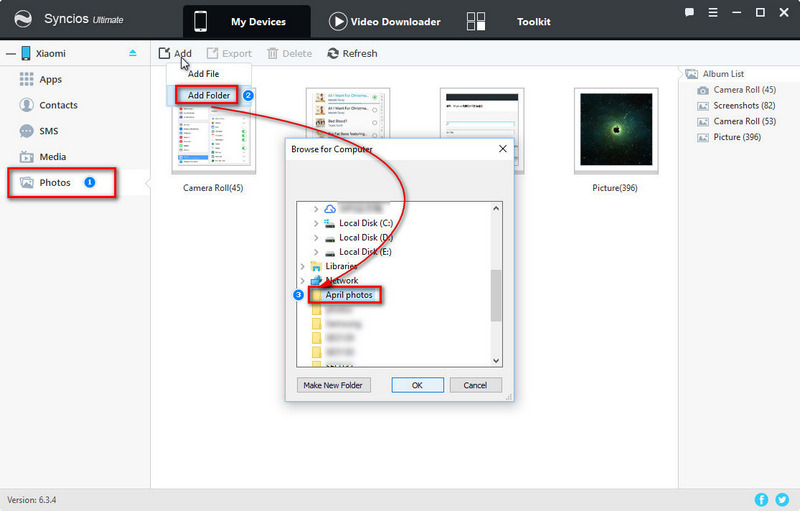This screenshot has height=511, width=800.
Task: Open Apps in the sidebar
Action: pyautogui.click(x=51, y=80)
